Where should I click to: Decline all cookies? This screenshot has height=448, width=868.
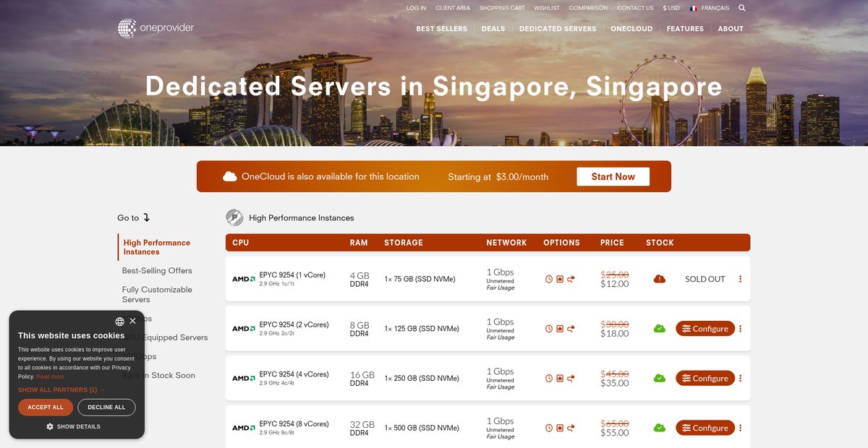point(106,407)
